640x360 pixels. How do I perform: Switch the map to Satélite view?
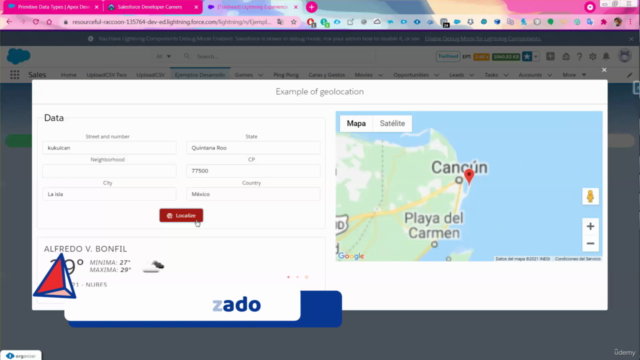(392, 123)
